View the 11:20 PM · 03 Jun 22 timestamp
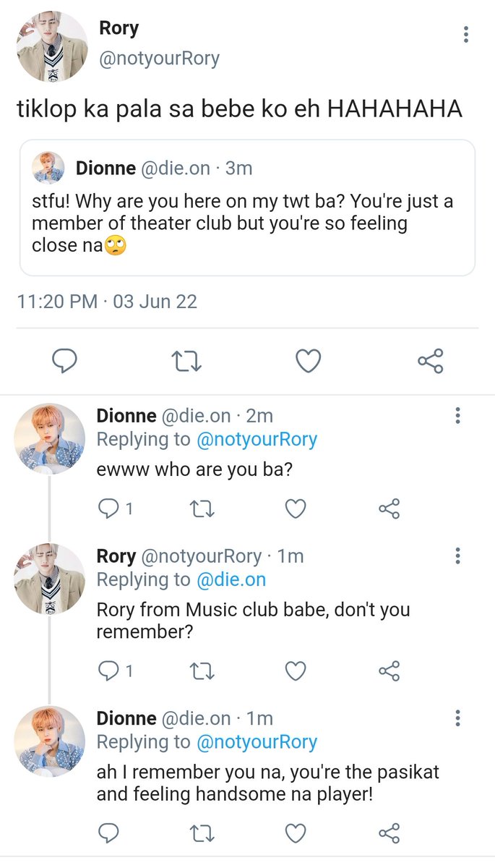This screenshot has width=495, height=868. coord(107,302)
